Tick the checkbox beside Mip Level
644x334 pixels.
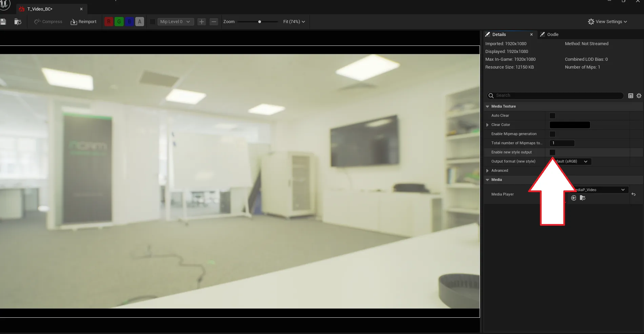[x=153, y=22]
